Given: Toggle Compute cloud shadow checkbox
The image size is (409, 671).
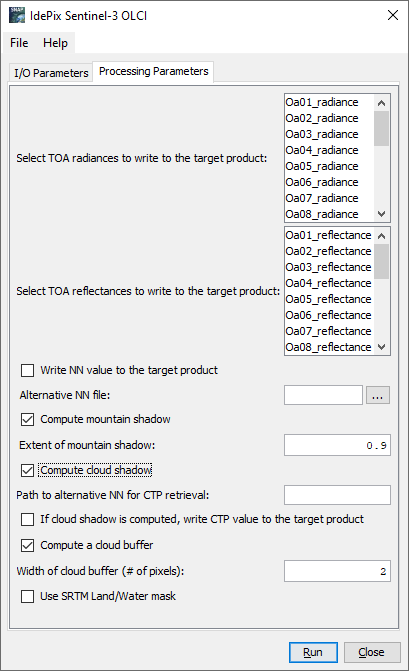Looking at the screenshot, I should click(27, 470).
